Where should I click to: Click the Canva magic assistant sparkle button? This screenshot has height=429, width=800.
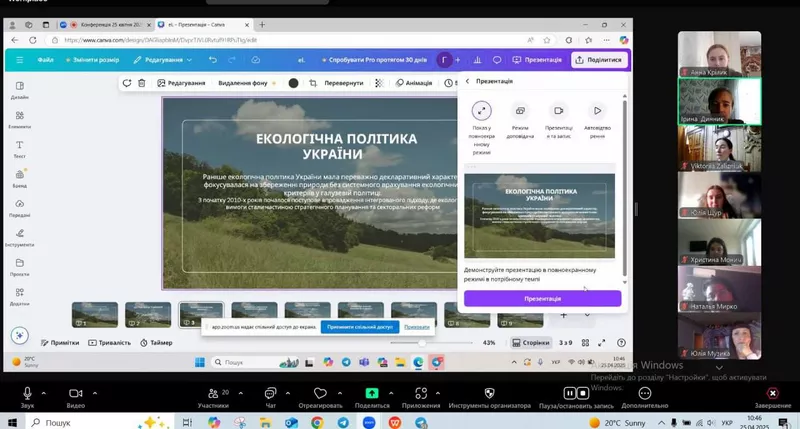19,335
